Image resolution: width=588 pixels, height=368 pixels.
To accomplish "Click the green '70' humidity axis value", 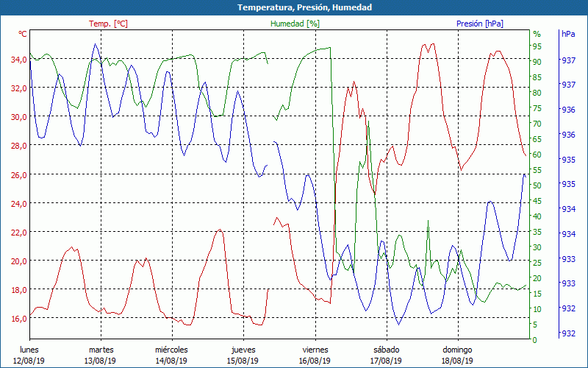I will (x=537, y=124).
